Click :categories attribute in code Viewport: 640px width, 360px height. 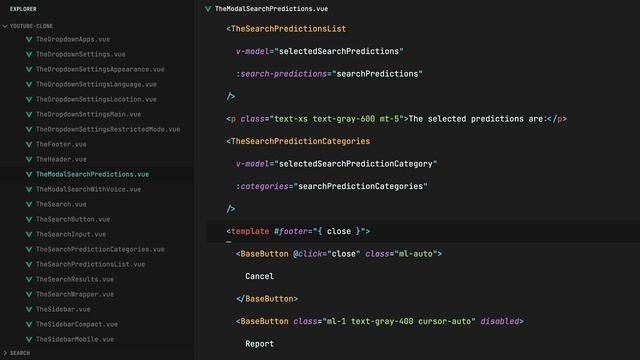[262, 186]
